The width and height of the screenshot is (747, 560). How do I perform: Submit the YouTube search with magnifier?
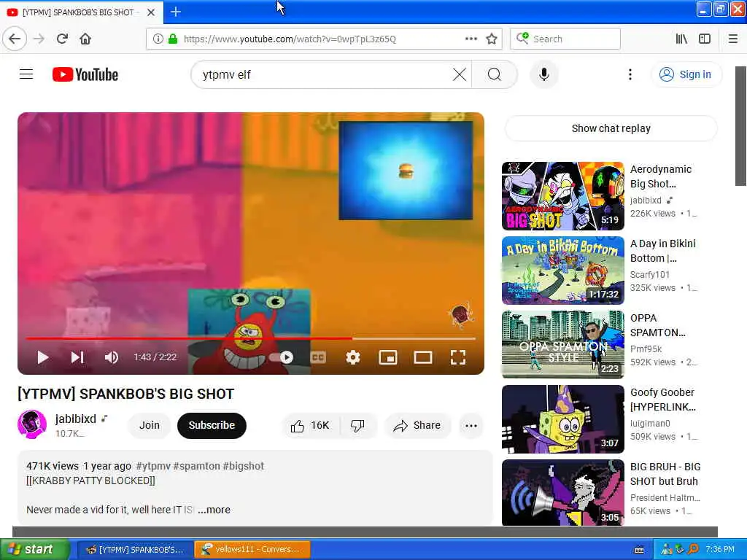(x=495, y=74)
